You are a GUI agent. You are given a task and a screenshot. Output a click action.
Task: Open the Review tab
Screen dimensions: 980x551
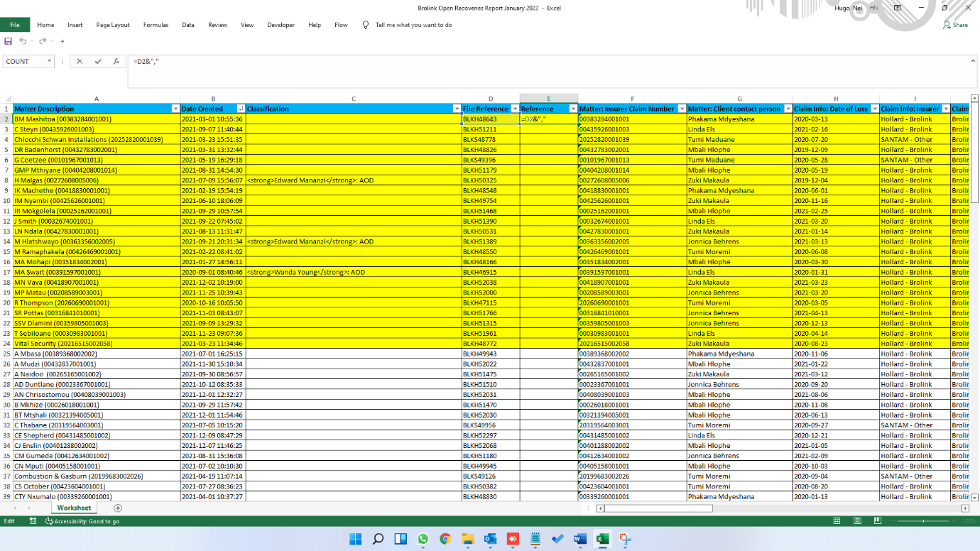(217, 25)
